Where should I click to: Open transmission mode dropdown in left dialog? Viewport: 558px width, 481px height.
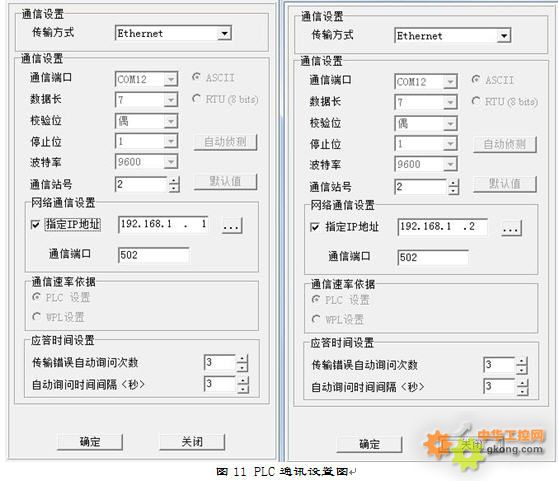(x=224, y=33)
